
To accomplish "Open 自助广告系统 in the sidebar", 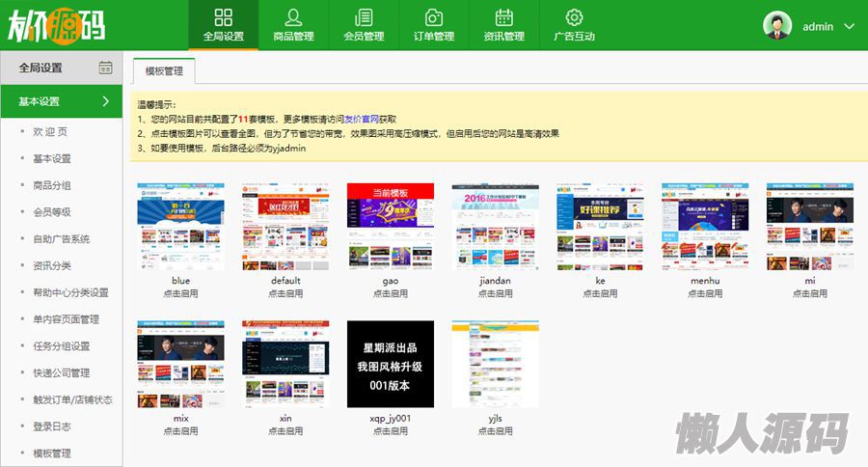I will [x=62, y=238].
